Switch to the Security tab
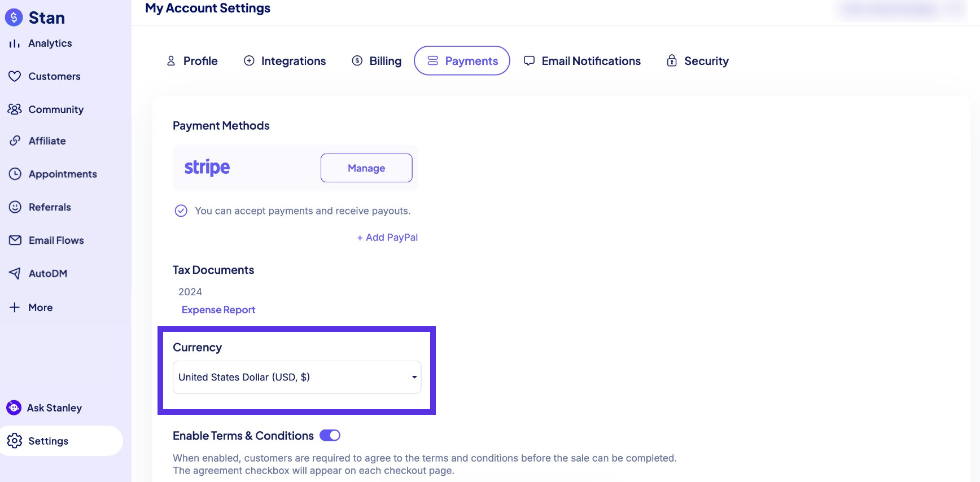Image resolution: width=980 pixels, height=482 pixels. point(698,61)
